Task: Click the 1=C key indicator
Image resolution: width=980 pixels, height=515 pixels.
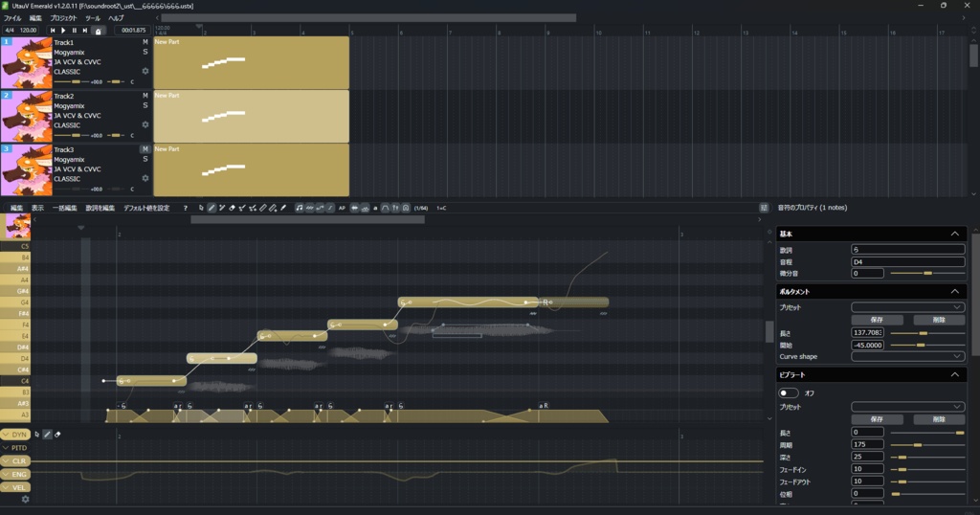Action: coord(441,208)
